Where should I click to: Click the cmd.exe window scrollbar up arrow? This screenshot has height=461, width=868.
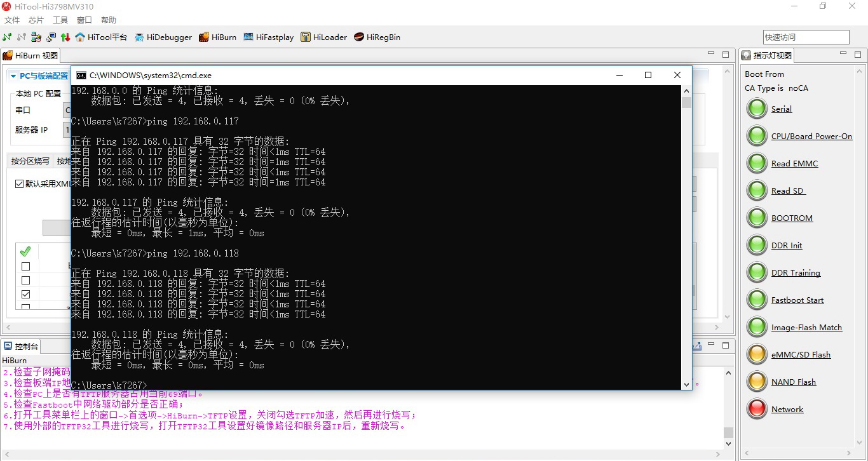(x=686, y=90)
